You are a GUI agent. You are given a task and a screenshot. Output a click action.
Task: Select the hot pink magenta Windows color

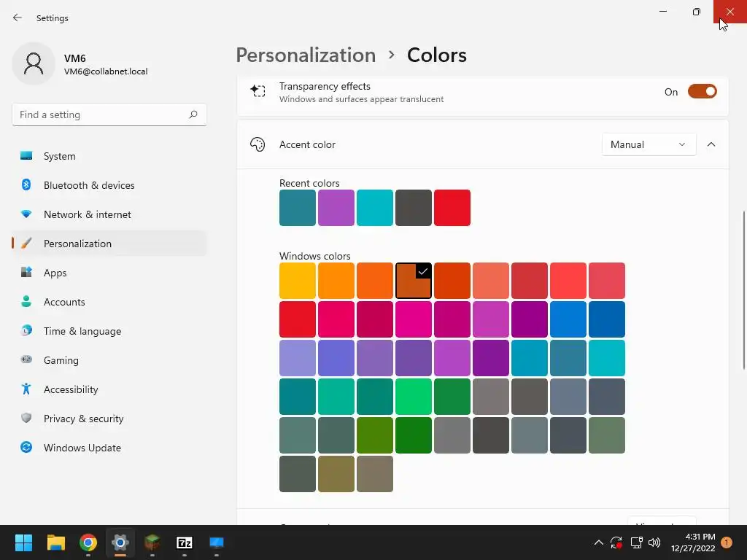[x=414, y=319]
